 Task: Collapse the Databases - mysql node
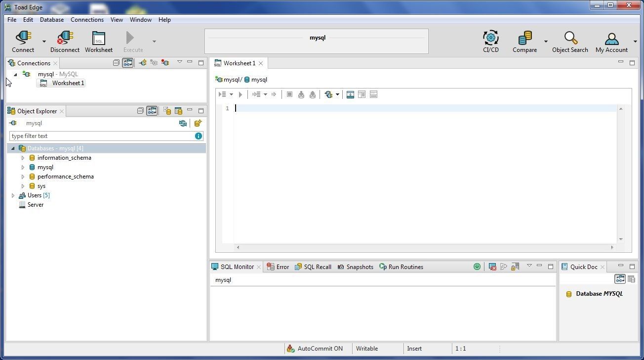[x=13, y=148]
